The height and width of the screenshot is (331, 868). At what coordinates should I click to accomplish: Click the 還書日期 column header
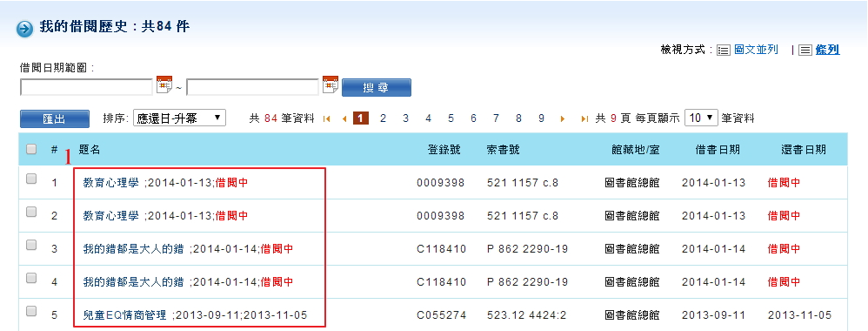(804, 150)
